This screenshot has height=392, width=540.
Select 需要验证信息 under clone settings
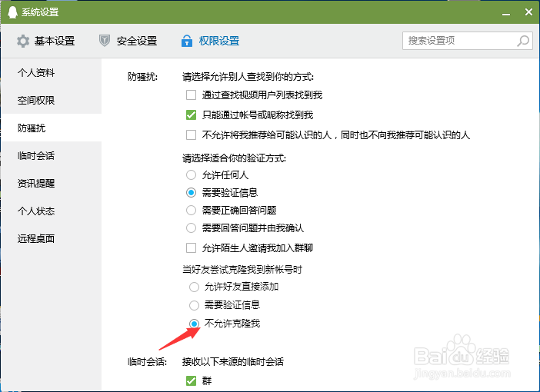point(195,305)
